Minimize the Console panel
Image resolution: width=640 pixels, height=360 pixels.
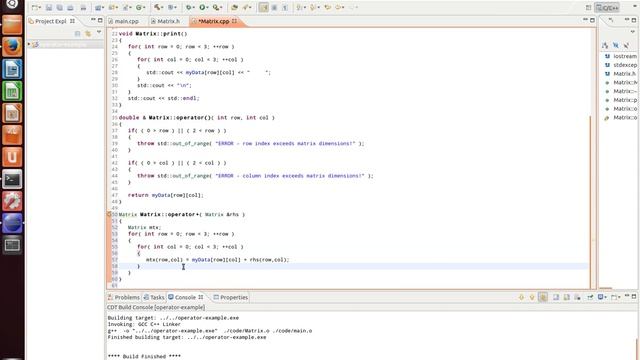627,296
